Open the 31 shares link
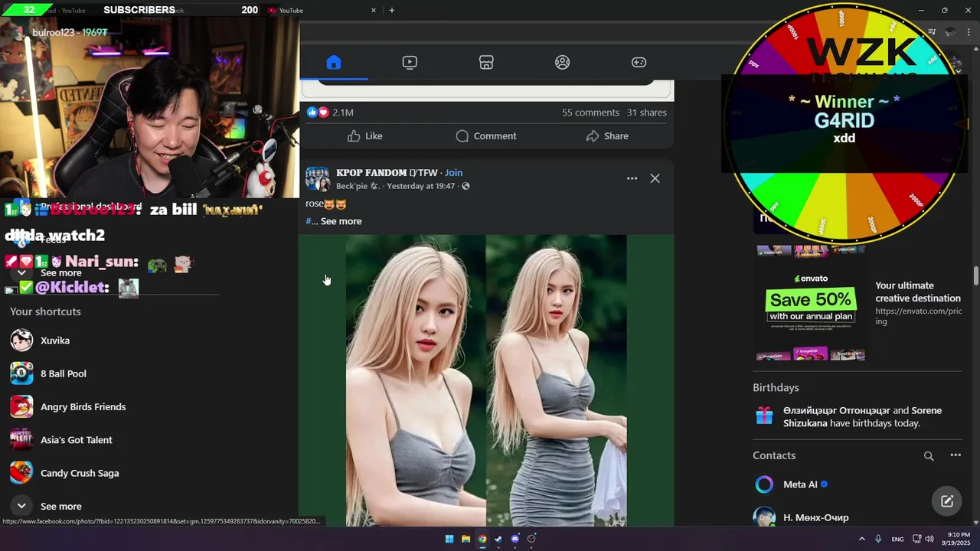 (x=646, y=112)
